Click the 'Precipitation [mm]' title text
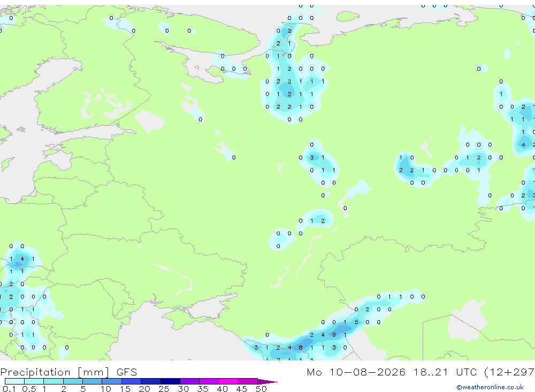535x392 pixels. coord(55,372)
